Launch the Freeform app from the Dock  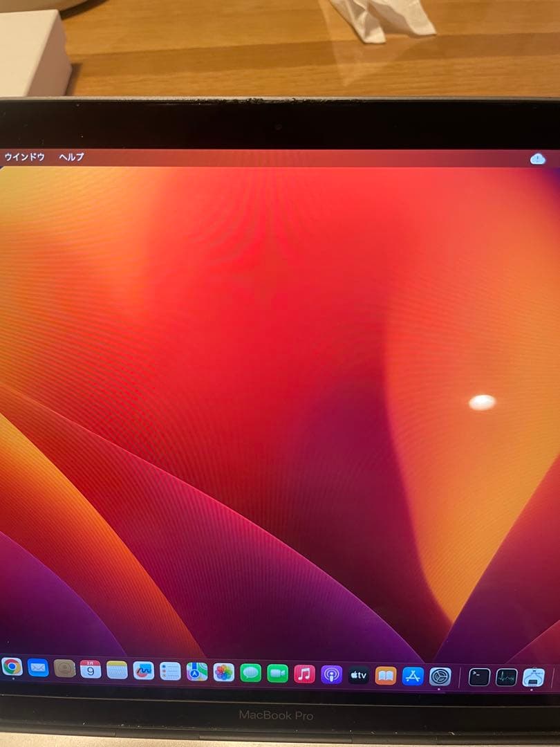[143, 671]
